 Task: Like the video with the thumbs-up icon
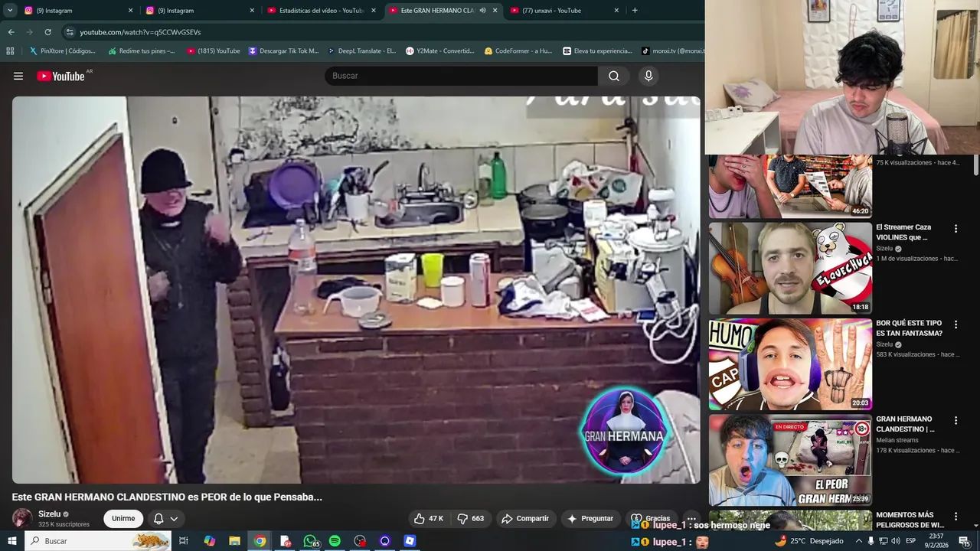point(419,518)
